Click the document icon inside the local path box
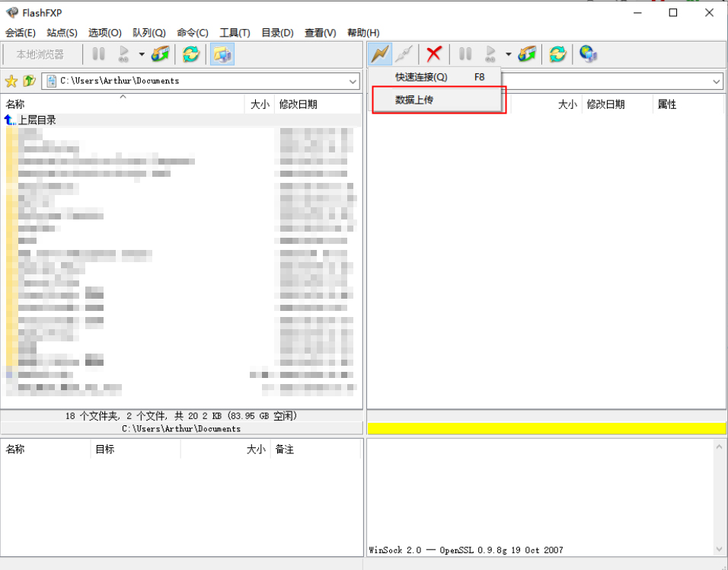The image size is (728, 570). coord(52,81)
